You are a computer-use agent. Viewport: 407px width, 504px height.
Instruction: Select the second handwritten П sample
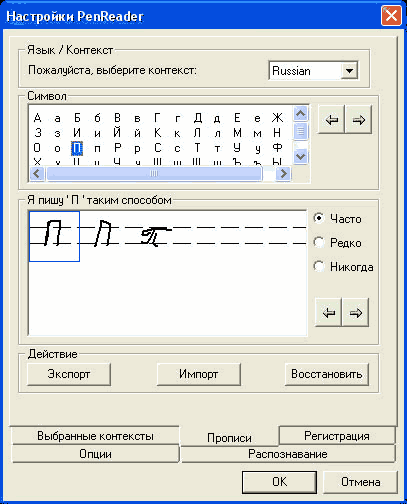(x=103, y=233)
